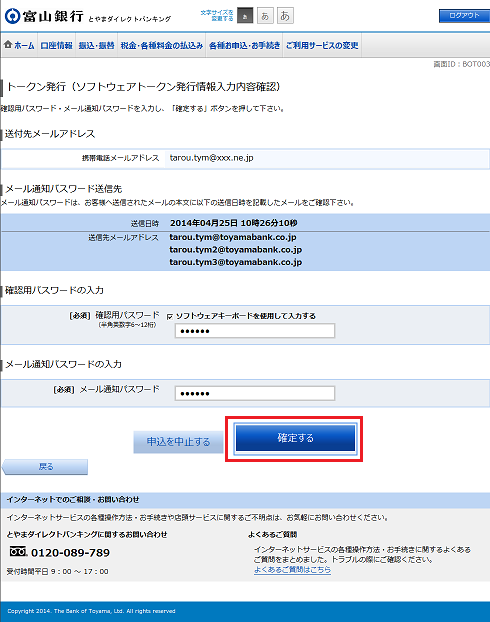Go back with the 戻る button

[x=45, y=467]
